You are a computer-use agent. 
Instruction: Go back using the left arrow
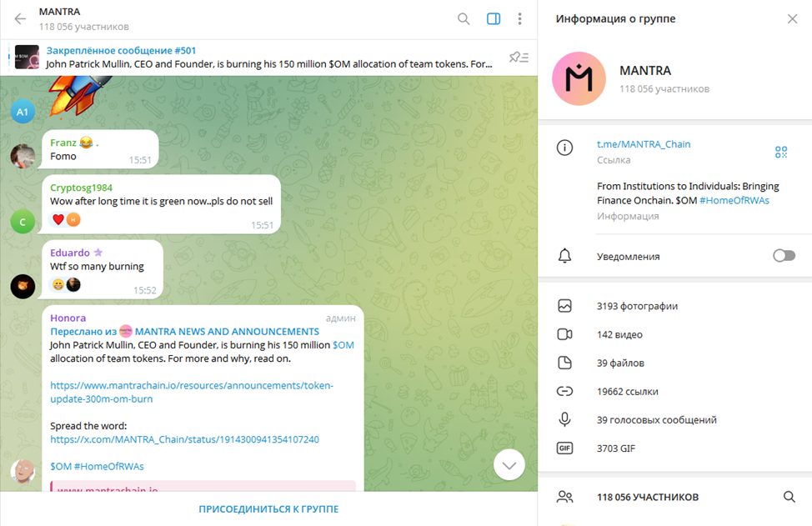tap(20, 19)
